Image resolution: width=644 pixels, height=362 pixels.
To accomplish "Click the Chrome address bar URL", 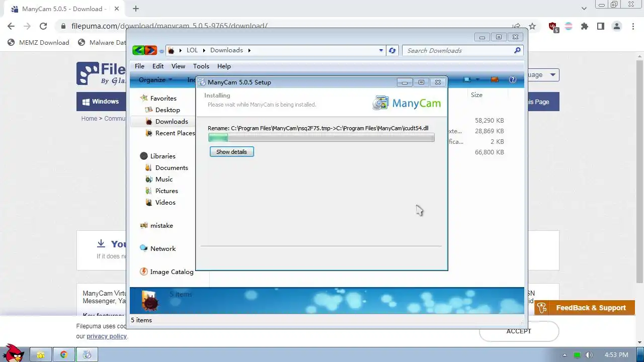I will click(x=170, y=26).
